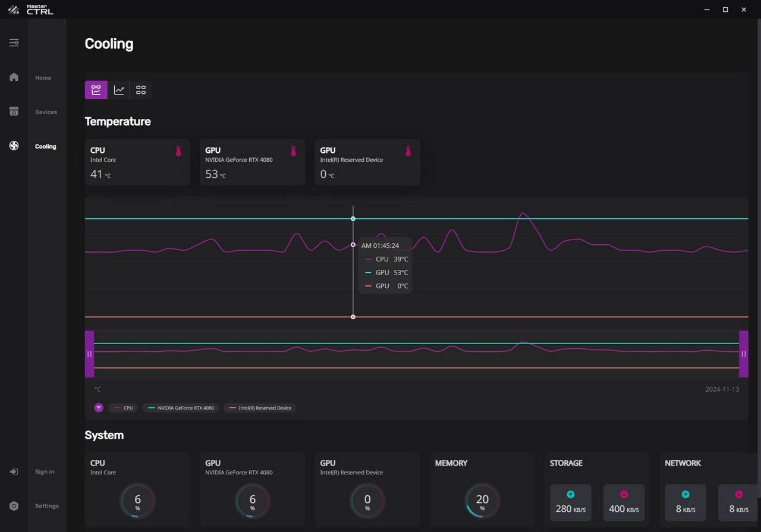Click the purple legend filter icon

99,408
